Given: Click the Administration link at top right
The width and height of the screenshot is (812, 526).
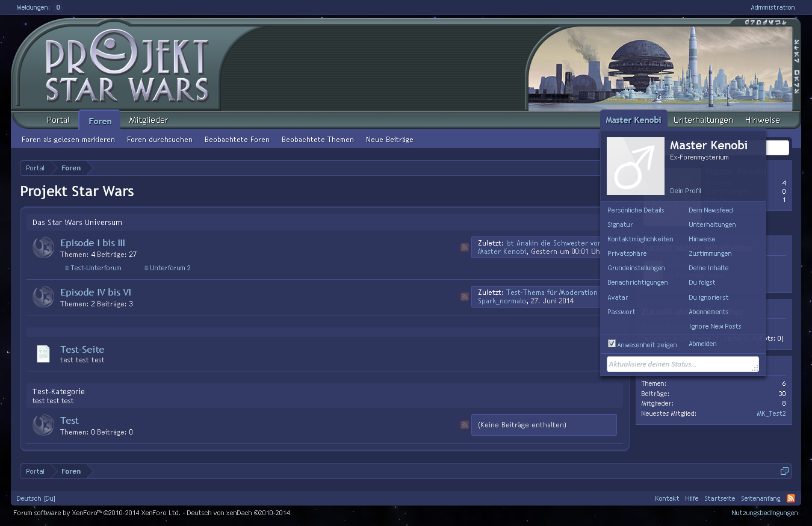Looking at the screenshot, I should [773, 7].
